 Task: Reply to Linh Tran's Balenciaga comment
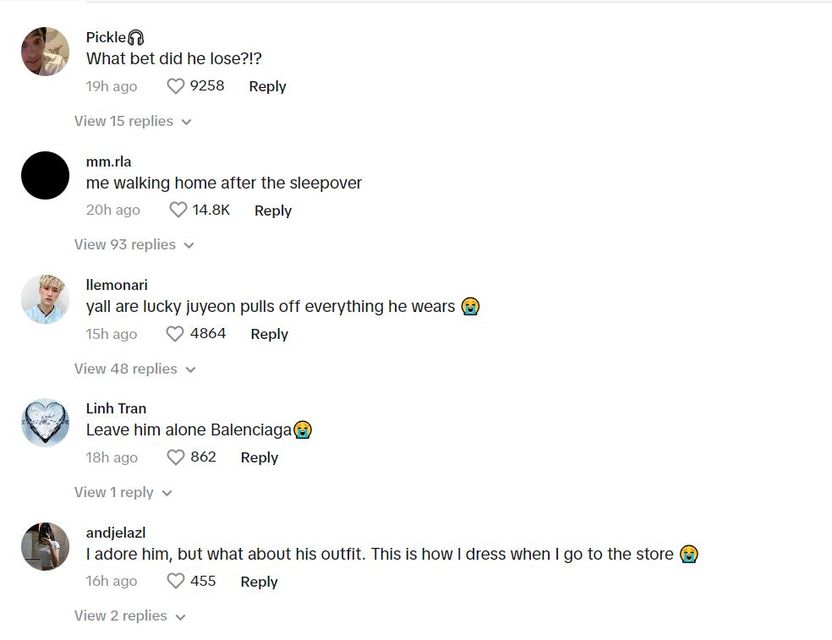coord(259,458)
